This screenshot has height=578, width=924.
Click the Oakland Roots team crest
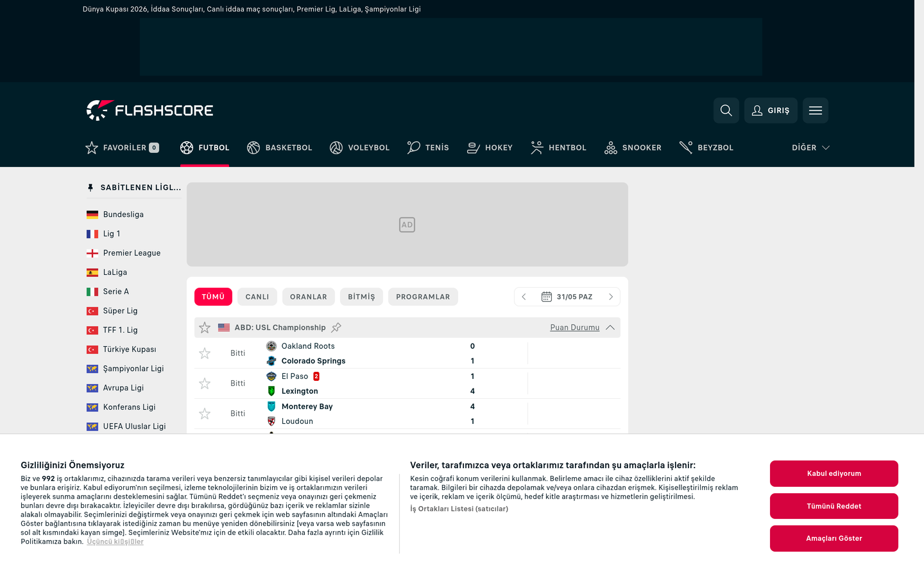271,346
